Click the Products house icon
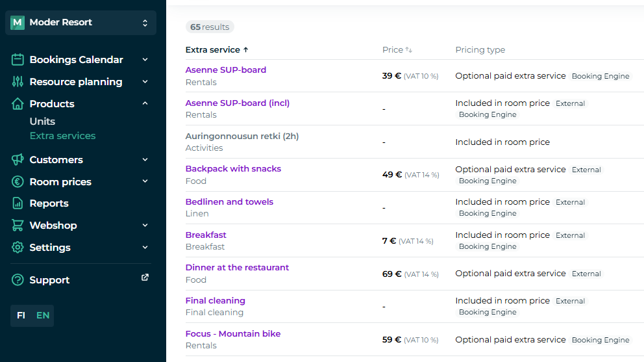644x362 pixels. [x=18, y=104]
